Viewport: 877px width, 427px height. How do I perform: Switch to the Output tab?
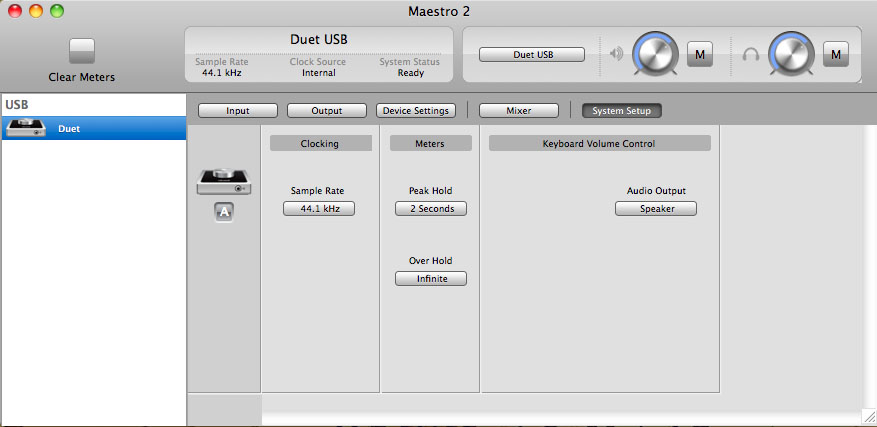pos(327,111)
